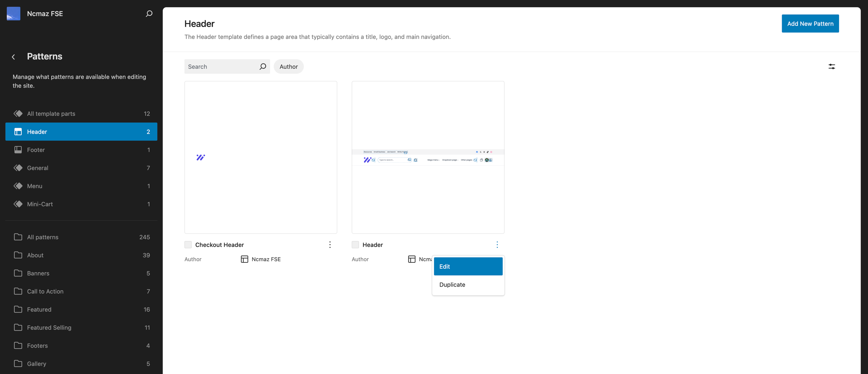The image size is (868, 374).
Task: Open the Author filter dropdown
Action: [289, 67]
